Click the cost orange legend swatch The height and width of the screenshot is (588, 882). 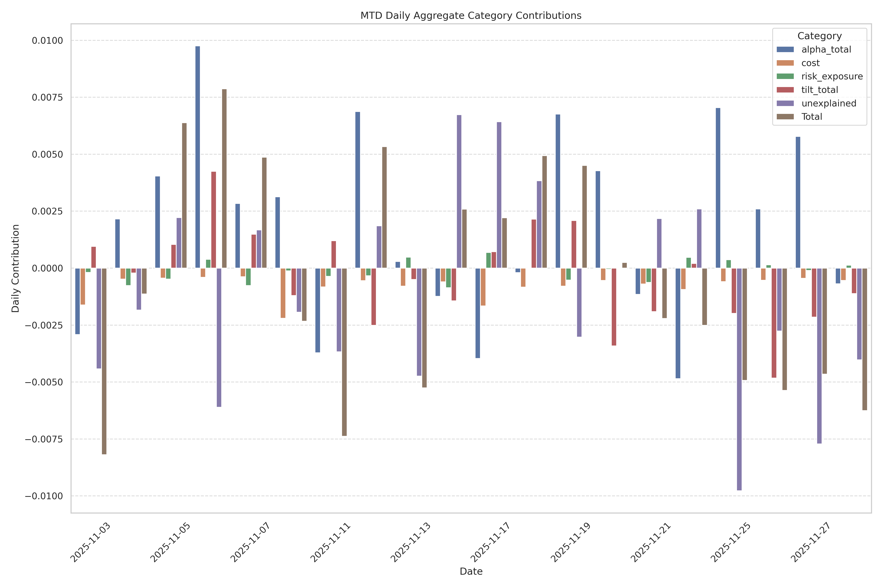(x=785, y=63)
